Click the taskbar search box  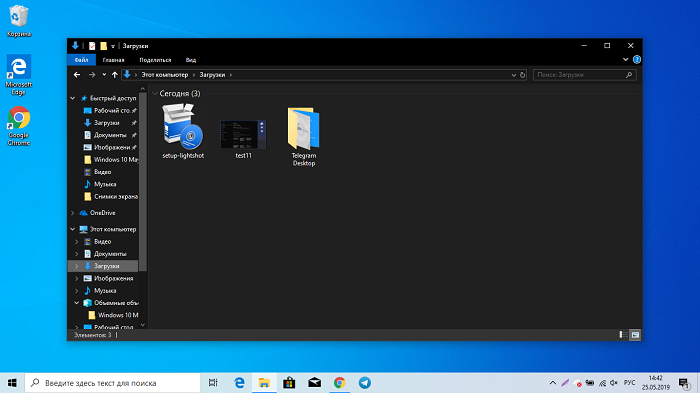(112, 383)
